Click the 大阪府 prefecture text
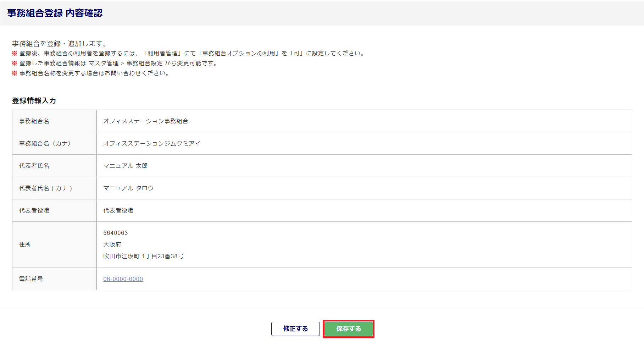644x347 pixels. coord(112,244)
